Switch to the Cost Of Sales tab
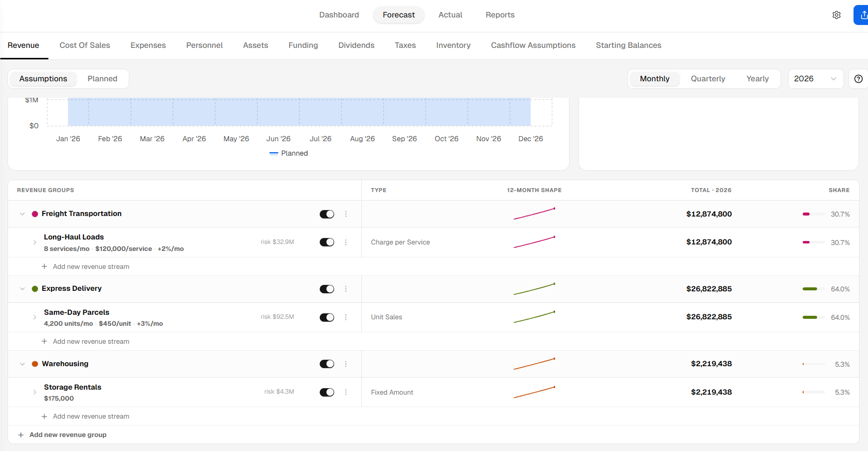The height and width of the screenshot is (451, 868). point(85,45)
